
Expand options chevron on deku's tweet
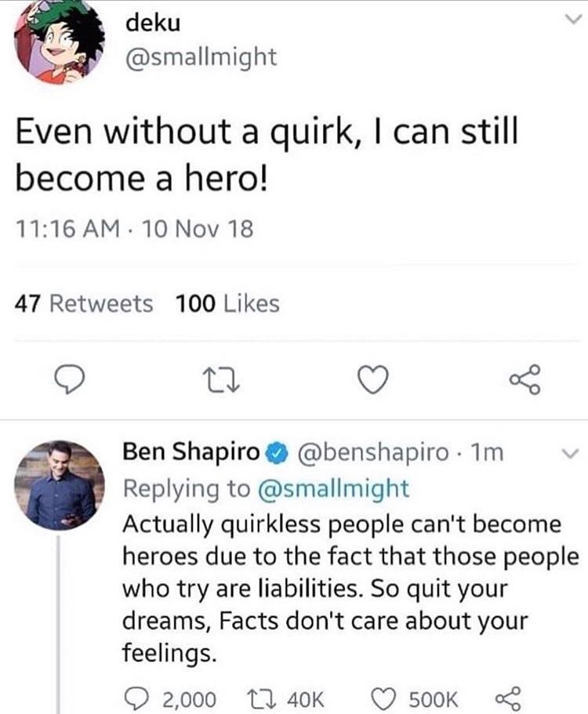coord(572,19)
